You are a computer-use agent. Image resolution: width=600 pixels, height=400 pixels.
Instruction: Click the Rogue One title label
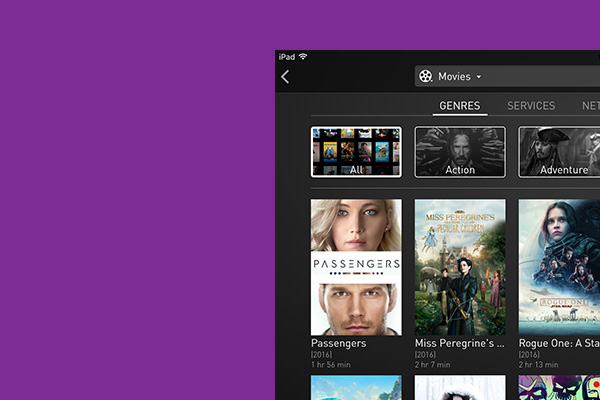point(558,343)
